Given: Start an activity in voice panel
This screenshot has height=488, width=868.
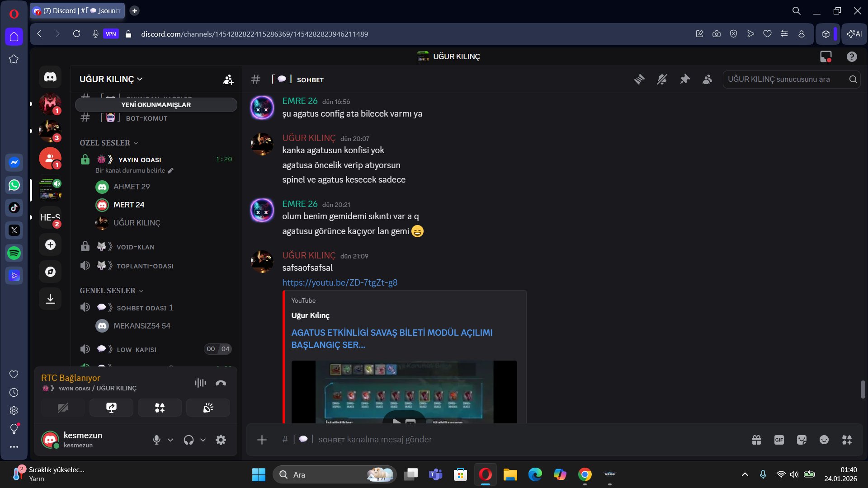Looking at the screenshot, I should (x=160, y=408).
